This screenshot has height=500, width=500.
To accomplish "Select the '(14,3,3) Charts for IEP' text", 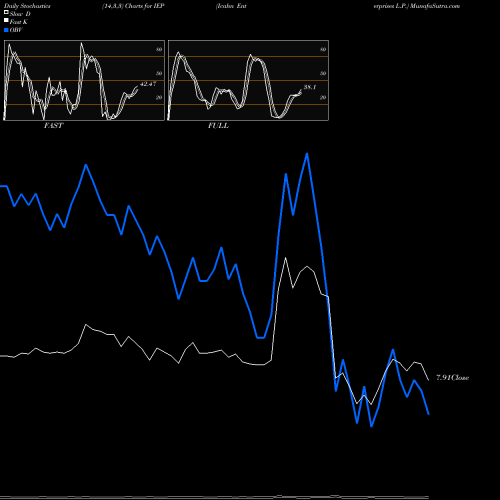I will click(133, 6).
